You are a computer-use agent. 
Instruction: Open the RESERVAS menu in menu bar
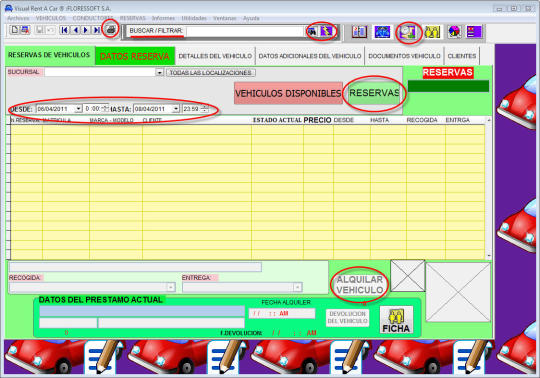133,18
